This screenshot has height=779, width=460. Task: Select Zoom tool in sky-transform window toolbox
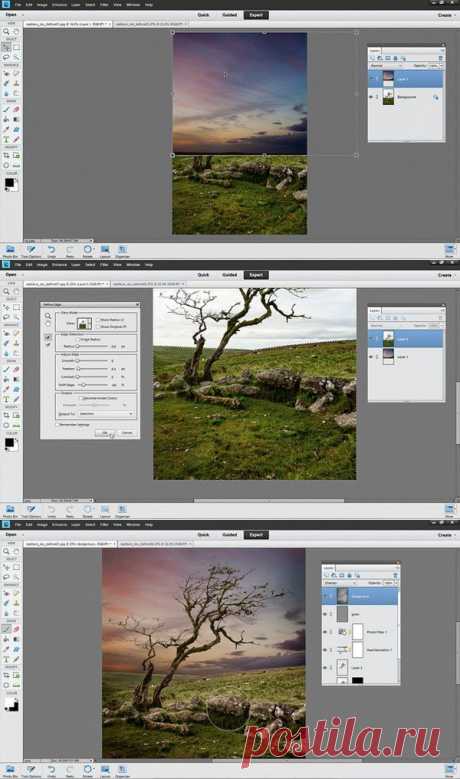(6, 31)
